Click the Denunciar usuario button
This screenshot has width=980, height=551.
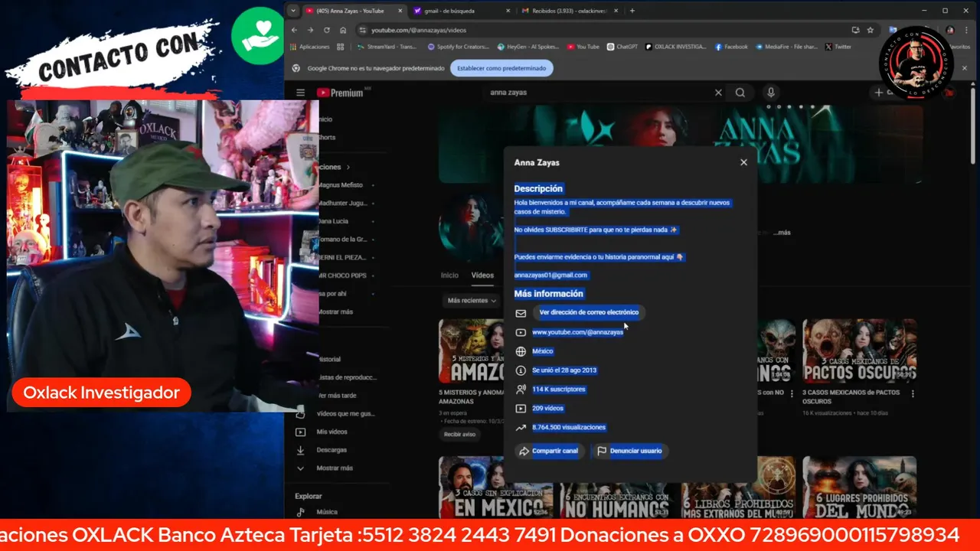point(629,451)
